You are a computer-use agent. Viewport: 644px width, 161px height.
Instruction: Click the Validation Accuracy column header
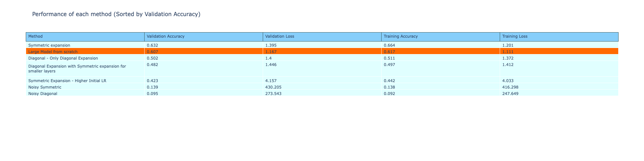(x=165, y=37)
